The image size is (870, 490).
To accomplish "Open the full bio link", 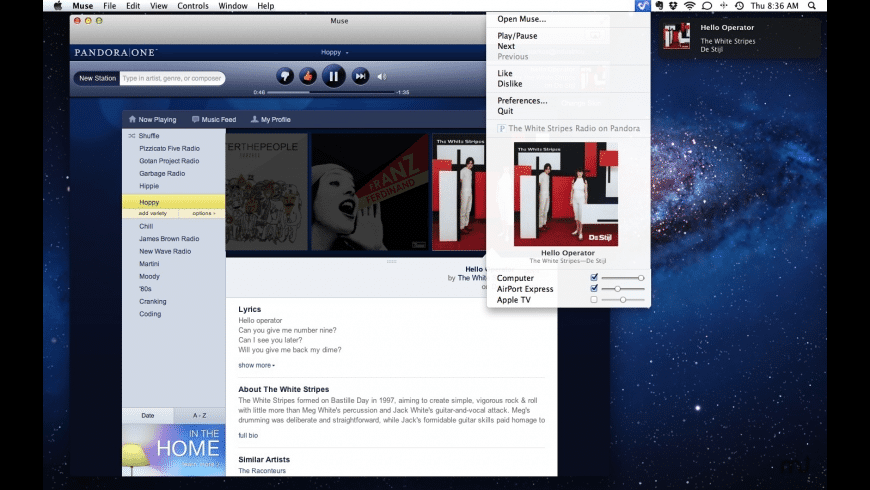I will (x=248, y=436).
